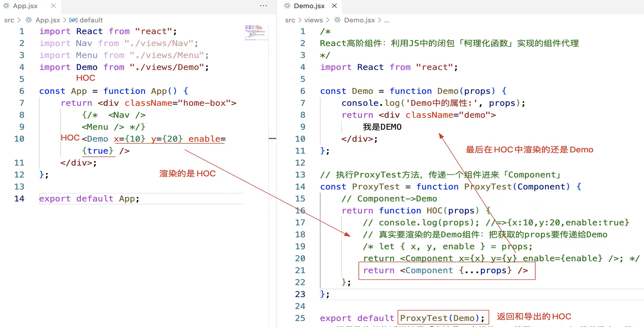Screen dimensions: 644x327
Task: Close the App.jsx tab
Action: click(53, 6)
